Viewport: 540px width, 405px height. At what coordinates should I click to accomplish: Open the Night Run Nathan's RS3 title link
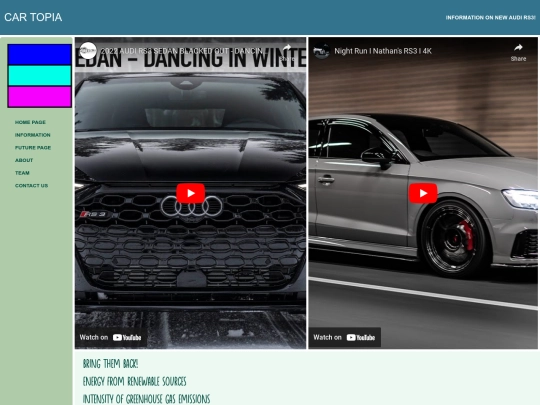[x=383, y=51]
